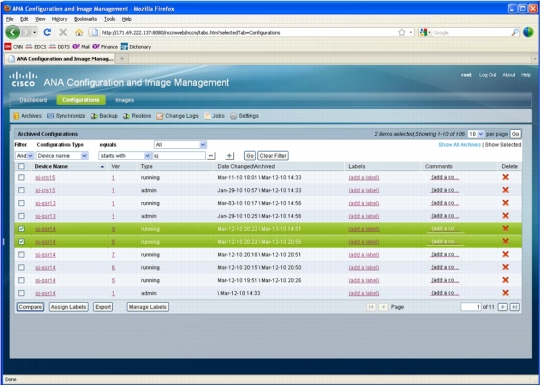Click the page number input field
This screenshot has height=387, width=541.
point(471,307)
